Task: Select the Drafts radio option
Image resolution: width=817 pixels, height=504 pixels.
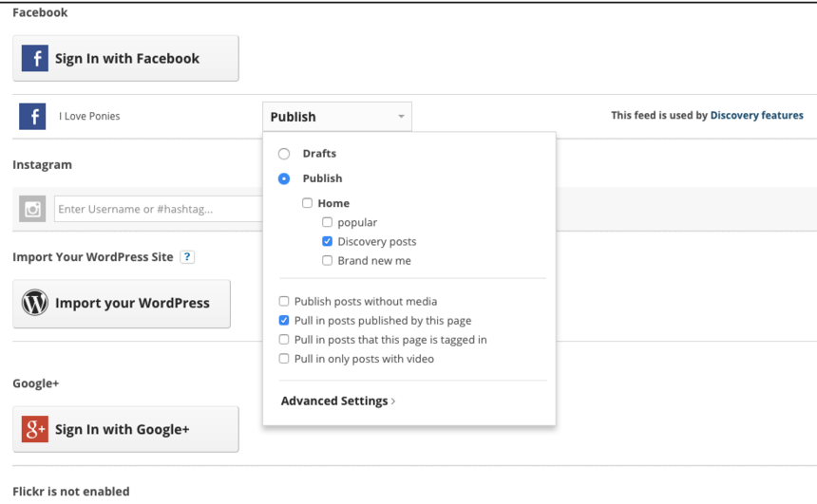Action: 284,154
